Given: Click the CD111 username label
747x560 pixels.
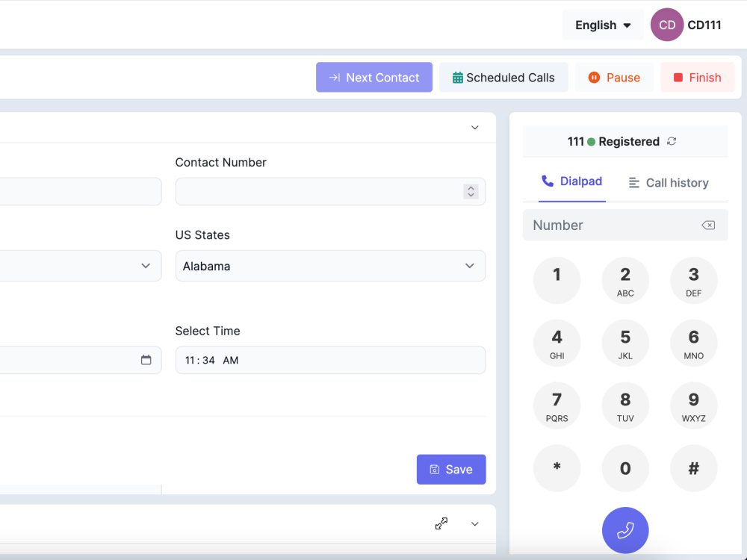Looking at the screenshot, I should click(704, 25).
